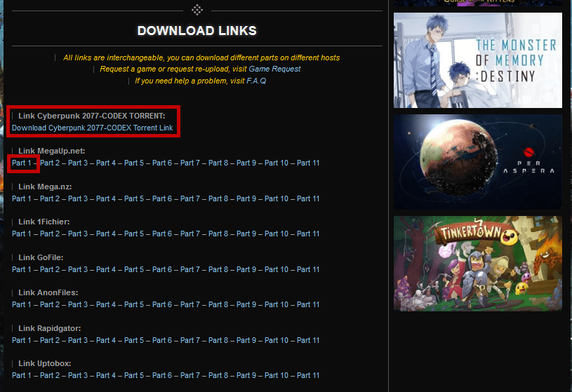Open Uptobox Part 9 link
Viewport: 572px width, 392px height.
[246, 375]
